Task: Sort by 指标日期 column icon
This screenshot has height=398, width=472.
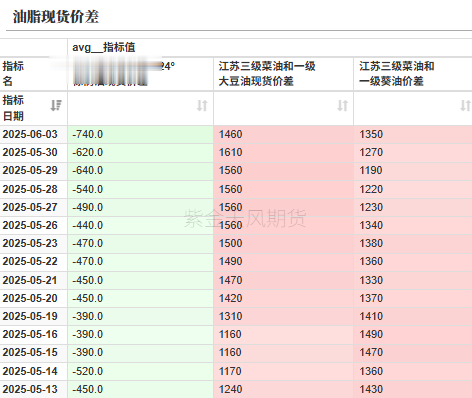Action: pyautogui.click(x=56, y=105)
